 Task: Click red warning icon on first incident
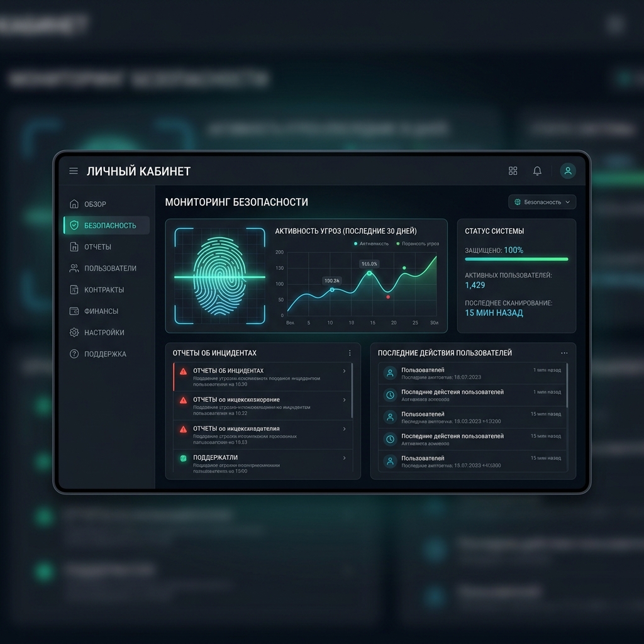(184, 371)
